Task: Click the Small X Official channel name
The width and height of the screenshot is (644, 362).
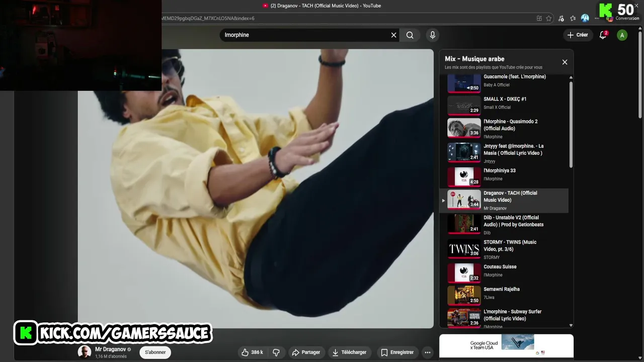Action: tap(497, 108)
